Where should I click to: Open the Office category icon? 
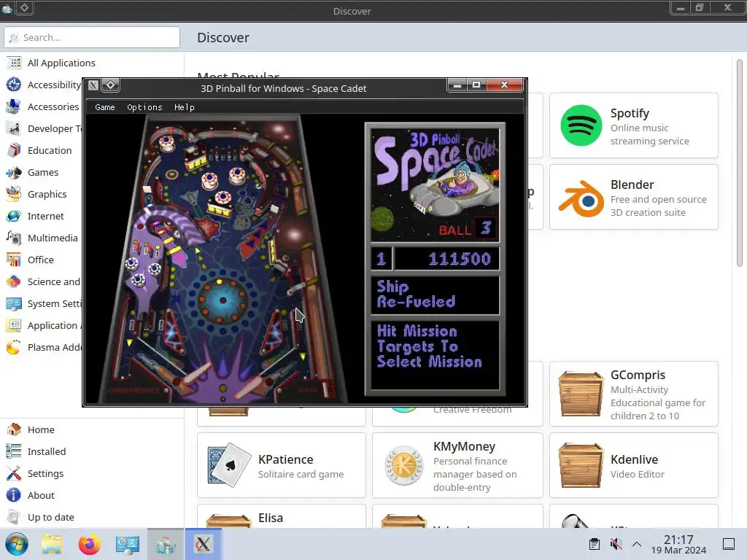click(14, 260)
